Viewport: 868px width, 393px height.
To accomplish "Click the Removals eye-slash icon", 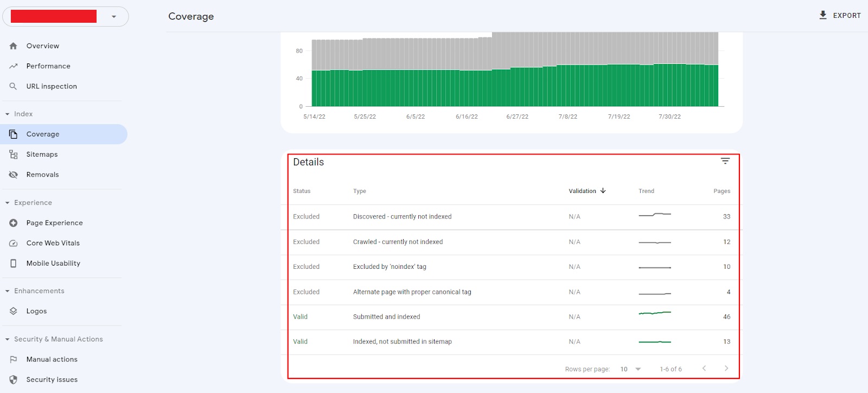I will (13, 175).
